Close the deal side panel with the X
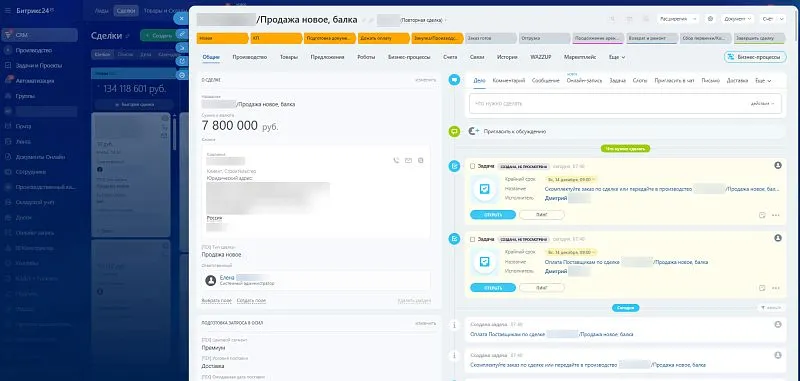The height and width of the screenshot is (381, 800). (181, 18)
